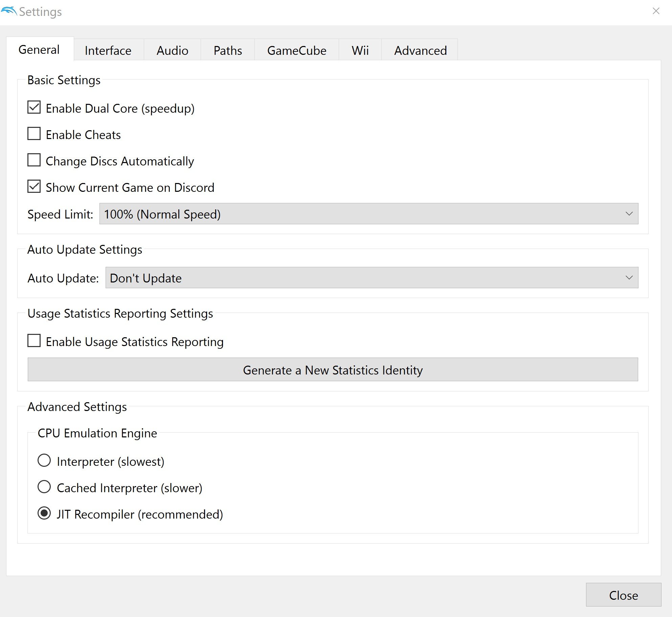Select the Wii tab
This screenshot has width=672, height=617.
[360, 50]
